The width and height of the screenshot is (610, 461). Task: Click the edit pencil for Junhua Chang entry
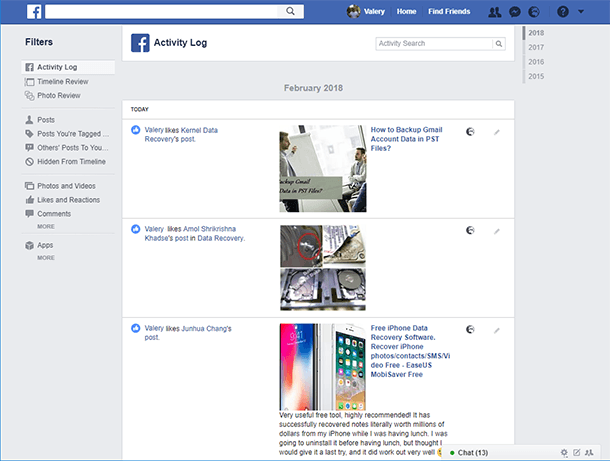(497, 331)
